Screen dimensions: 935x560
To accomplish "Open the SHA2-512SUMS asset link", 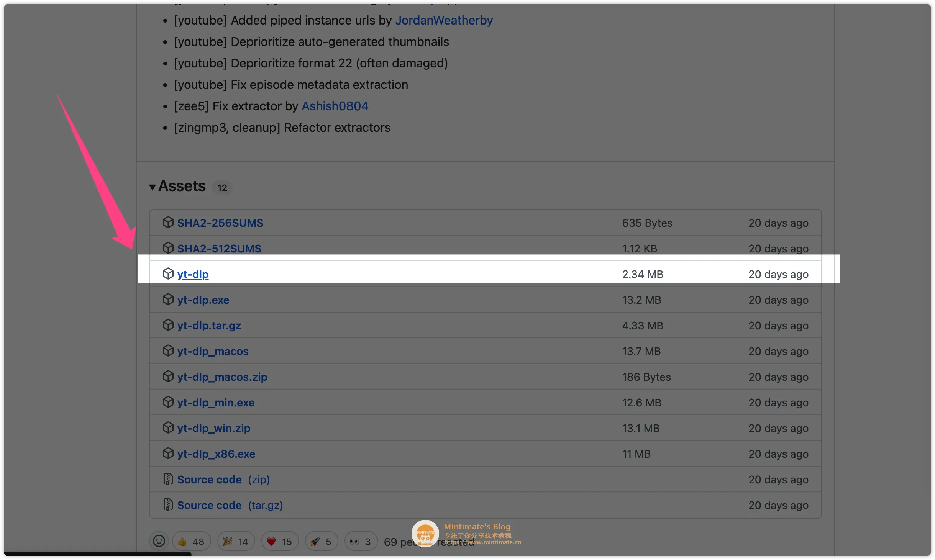I will coord(219,249).
